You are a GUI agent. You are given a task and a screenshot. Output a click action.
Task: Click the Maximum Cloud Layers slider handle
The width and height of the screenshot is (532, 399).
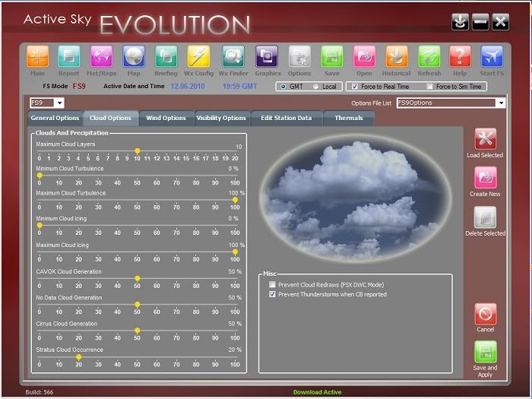(137, 150)
